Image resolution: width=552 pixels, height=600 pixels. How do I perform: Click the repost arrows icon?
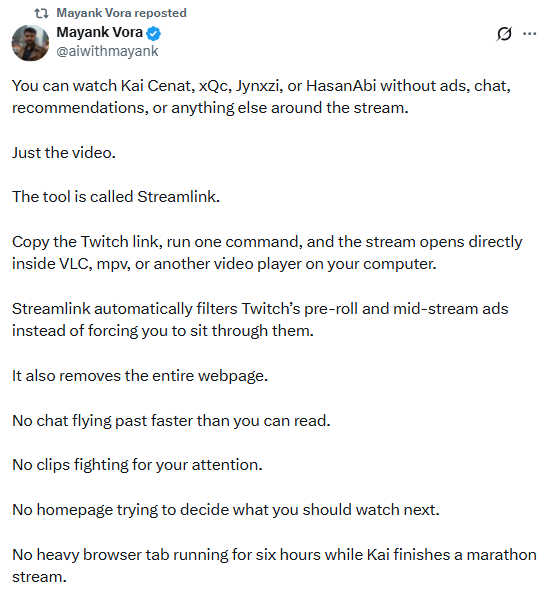coord(41,13)
